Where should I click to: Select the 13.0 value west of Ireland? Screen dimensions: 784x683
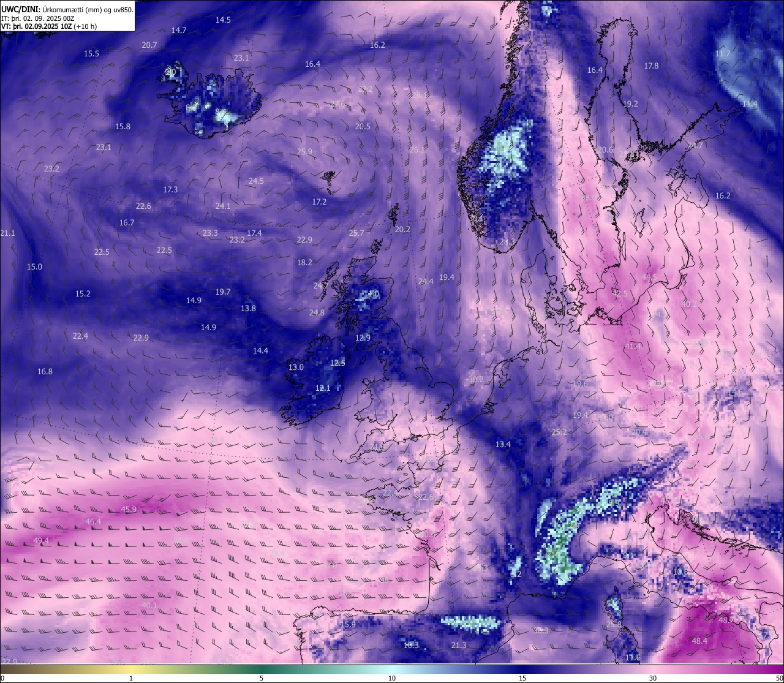[x=296, y=367]
